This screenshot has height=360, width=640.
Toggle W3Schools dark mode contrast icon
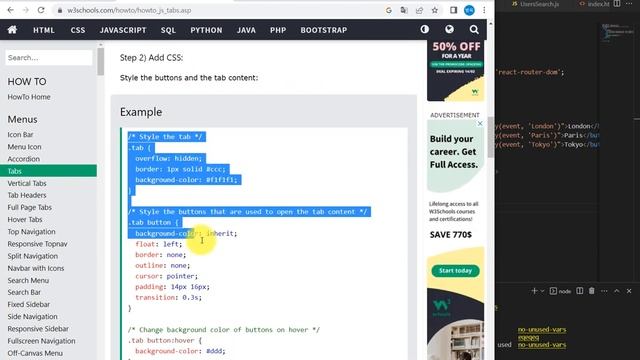pos(425,29)
